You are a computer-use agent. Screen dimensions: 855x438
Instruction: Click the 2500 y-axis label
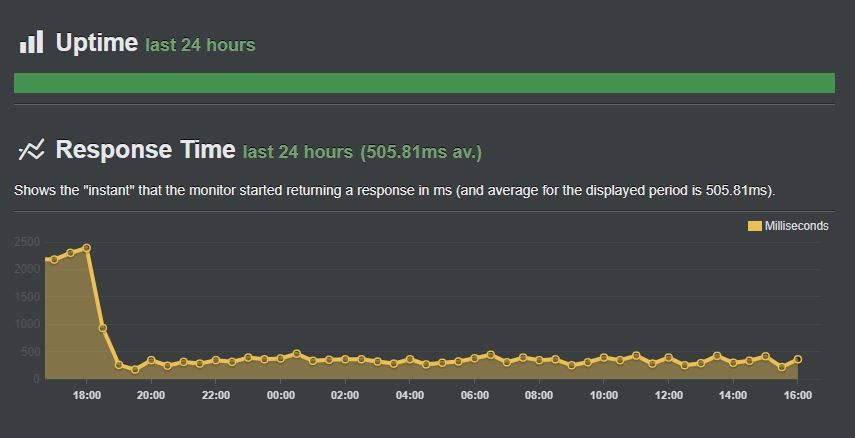click(27, 242)
